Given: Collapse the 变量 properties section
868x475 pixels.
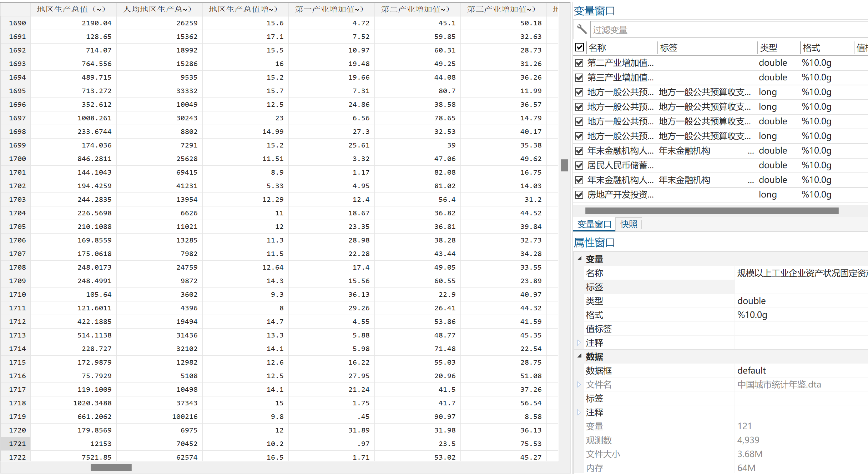Looking at the screenshot, I should 580,259.
